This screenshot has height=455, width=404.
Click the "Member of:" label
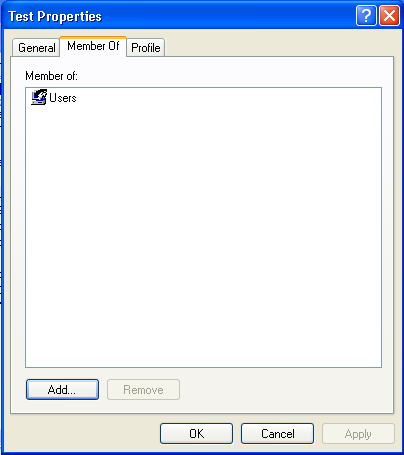[51, 76]
